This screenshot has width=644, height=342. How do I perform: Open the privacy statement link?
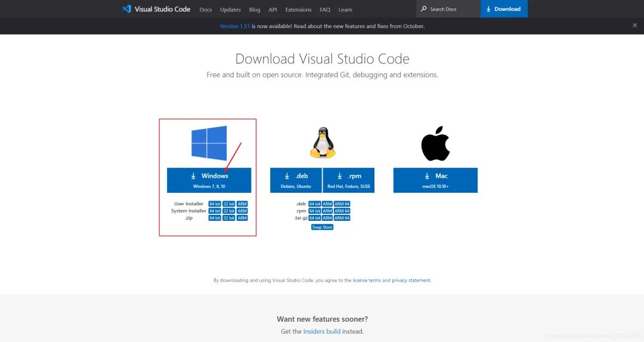point(411,281)
